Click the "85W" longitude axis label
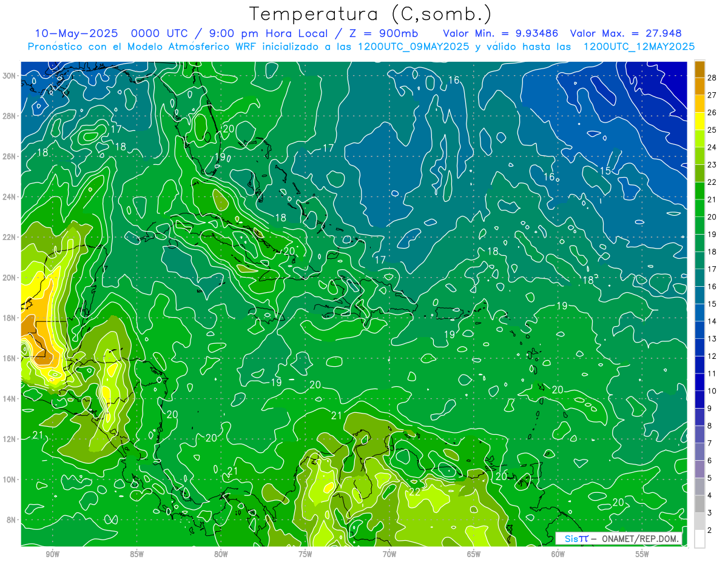The image size is (728, 562). click(x=136, y=554)
